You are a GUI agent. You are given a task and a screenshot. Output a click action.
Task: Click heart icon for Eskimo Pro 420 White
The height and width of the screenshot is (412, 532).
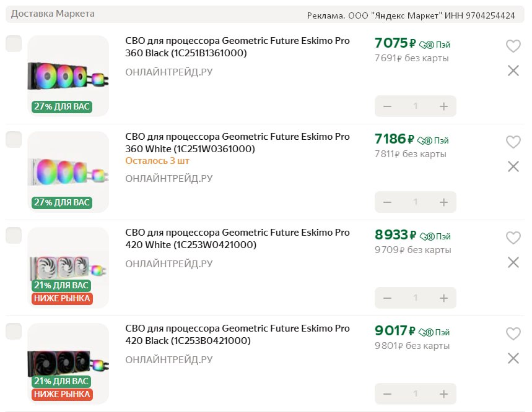pos(513,238)
